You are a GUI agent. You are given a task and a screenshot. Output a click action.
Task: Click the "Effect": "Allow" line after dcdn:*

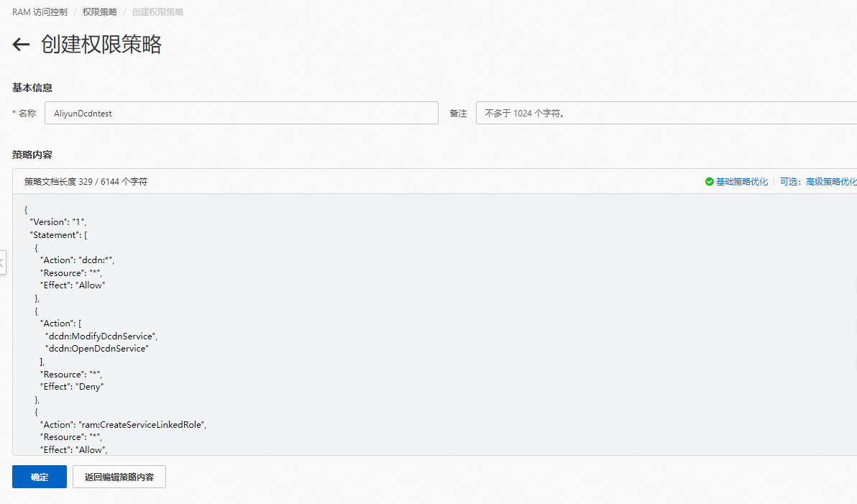(73, 285)
